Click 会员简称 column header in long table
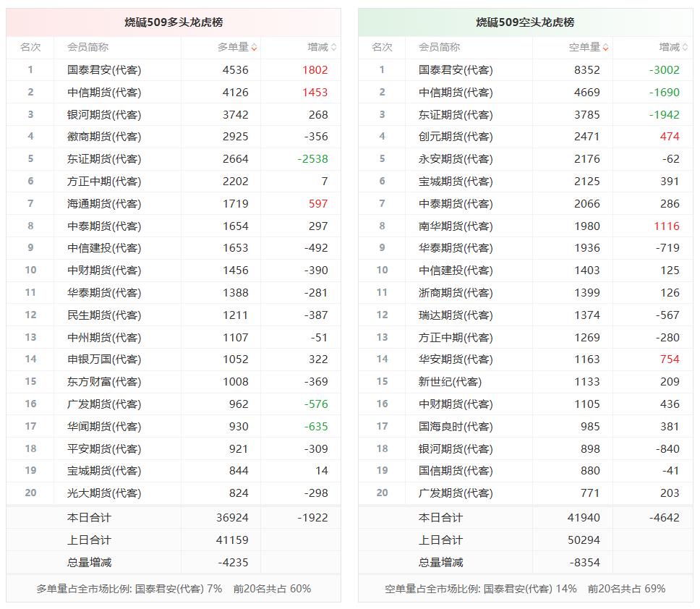Viewport: 700px width, 609px height. click(88, 47)
